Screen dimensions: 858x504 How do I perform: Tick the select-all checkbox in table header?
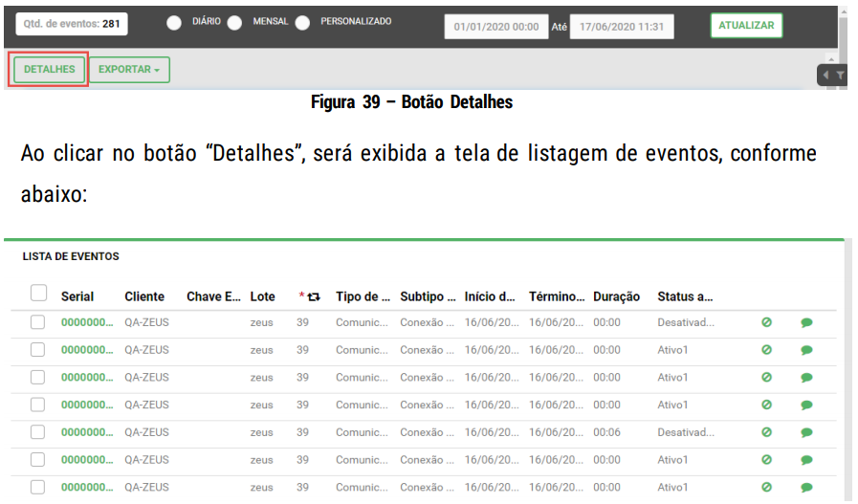(38, 293)
